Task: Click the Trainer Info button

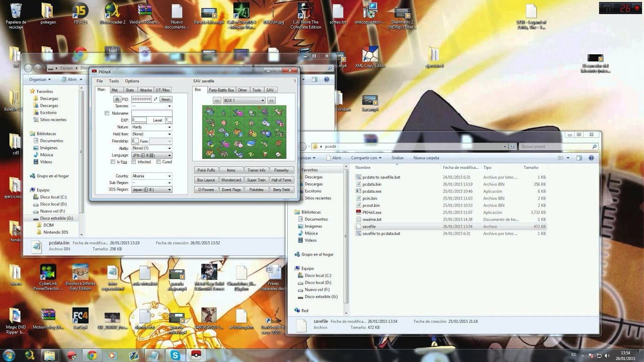Action: 257,170
